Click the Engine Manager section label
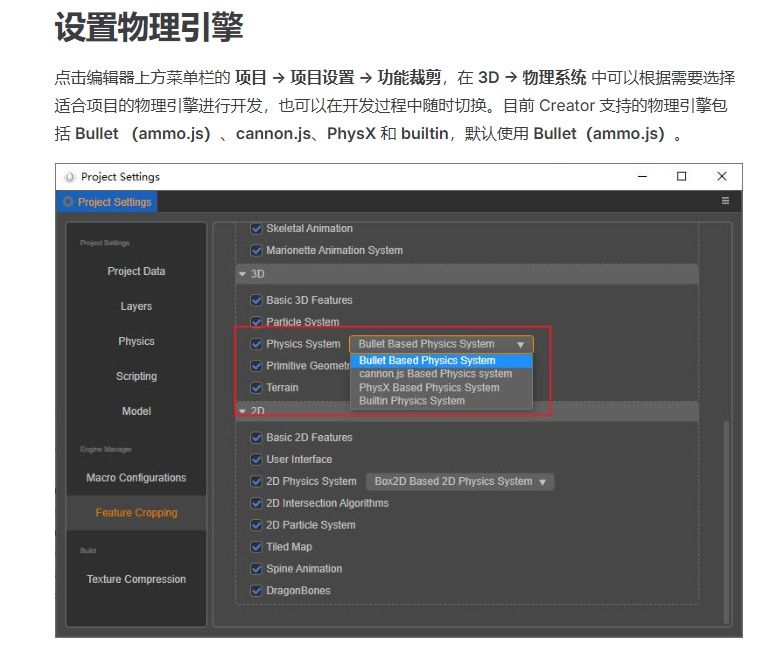Screen dimensions: 779x667 [x=106, y=449]
